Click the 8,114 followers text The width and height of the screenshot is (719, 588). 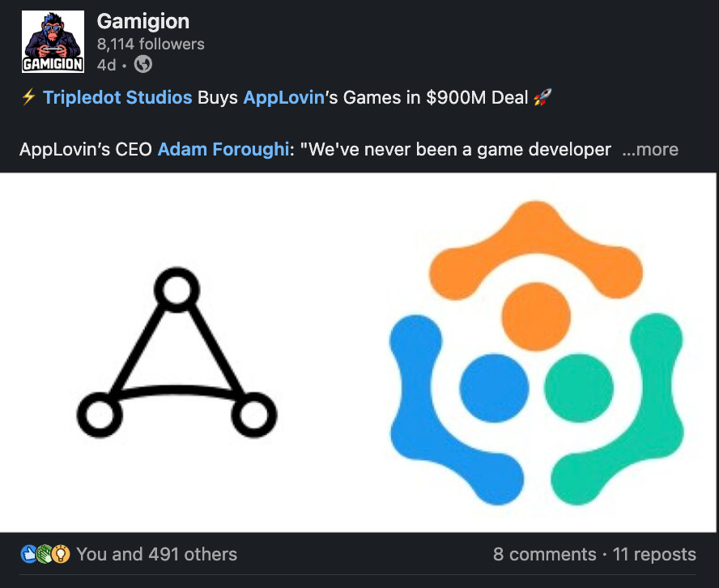[x=151, y=44]
